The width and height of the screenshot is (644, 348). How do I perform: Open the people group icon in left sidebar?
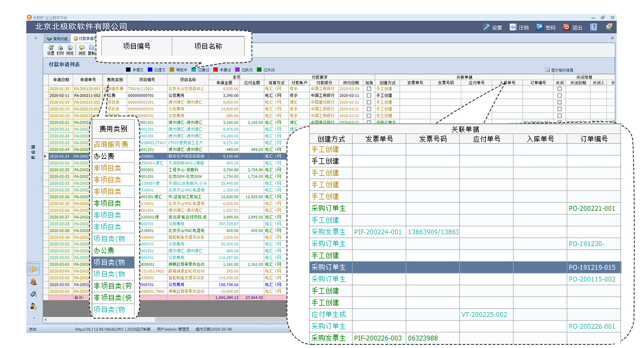tap(33, 282)
